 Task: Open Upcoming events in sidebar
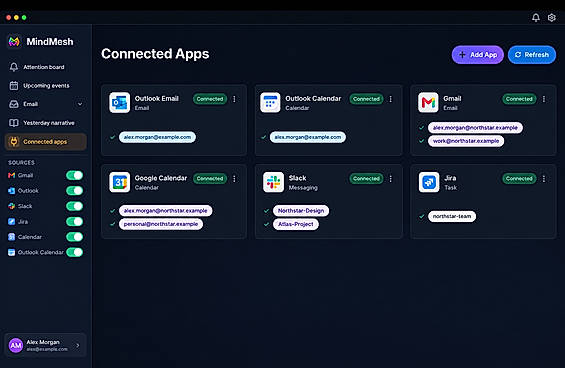pos(46,85)
